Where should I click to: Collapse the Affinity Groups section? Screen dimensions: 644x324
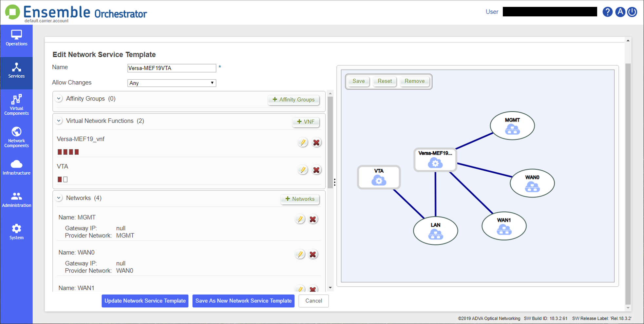pos(59,99)
